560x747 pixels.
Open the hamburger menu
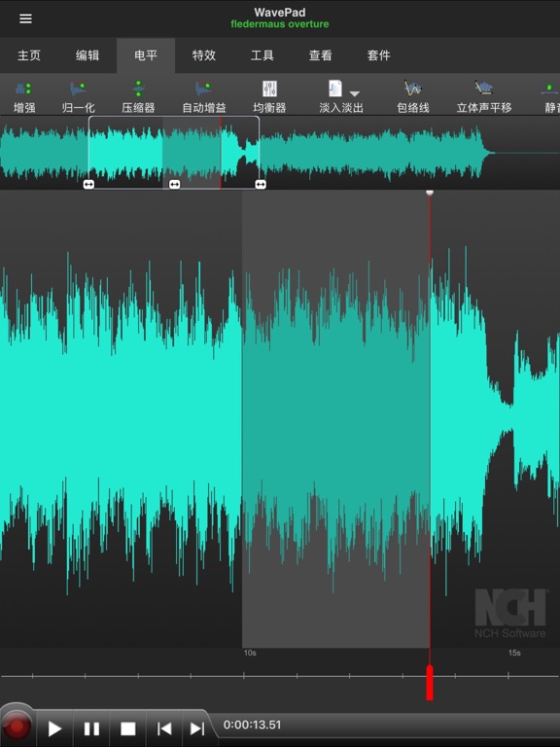tap(25, 18)
